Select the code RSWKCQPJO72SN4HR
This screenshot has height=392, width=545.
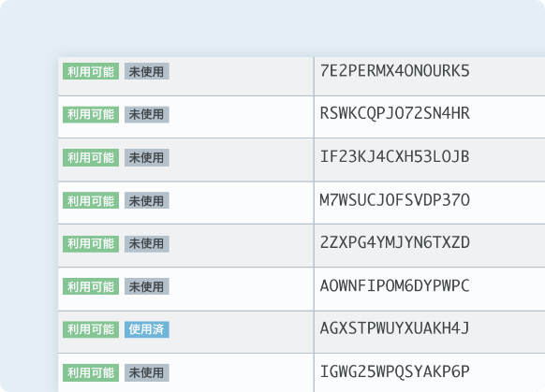coord(395,113)
